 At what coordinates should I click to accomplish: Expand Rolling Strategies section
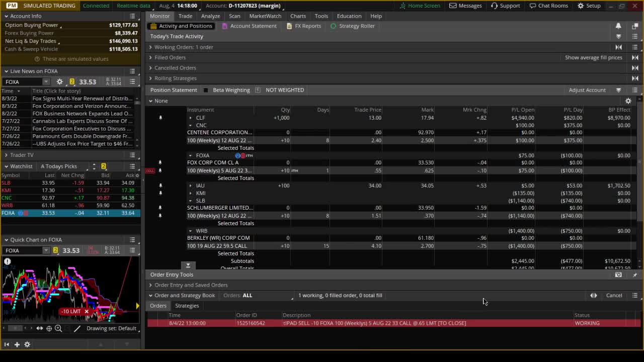[x=150, y=78]
